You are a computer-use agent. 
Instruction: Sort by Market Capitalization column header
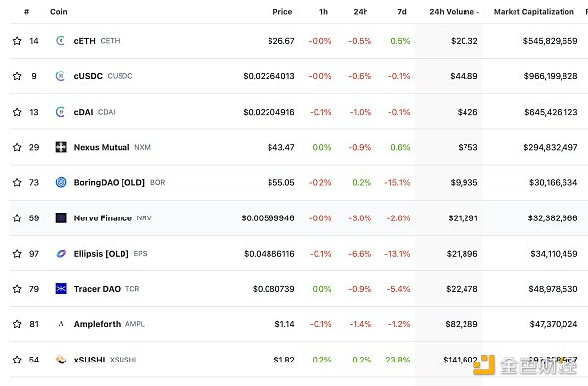click(534, 12)
